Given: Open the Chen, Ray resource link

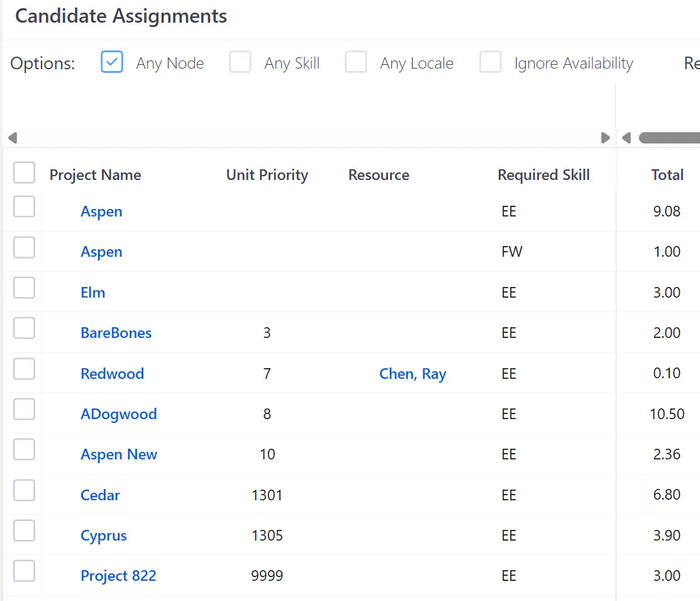Looking at the screenshot, I should point(413,374).
